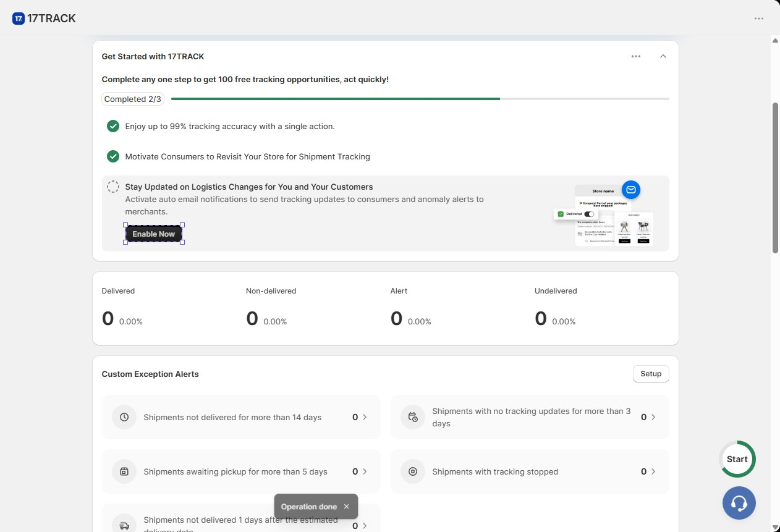780x532 pixels.
Task: Open the no tracking updates calendar icon
Action: (413, 417)
